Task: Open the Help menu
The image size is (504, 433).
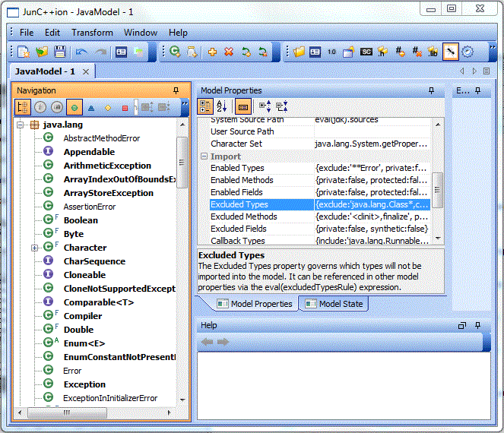Action: (x=178, y=33)
